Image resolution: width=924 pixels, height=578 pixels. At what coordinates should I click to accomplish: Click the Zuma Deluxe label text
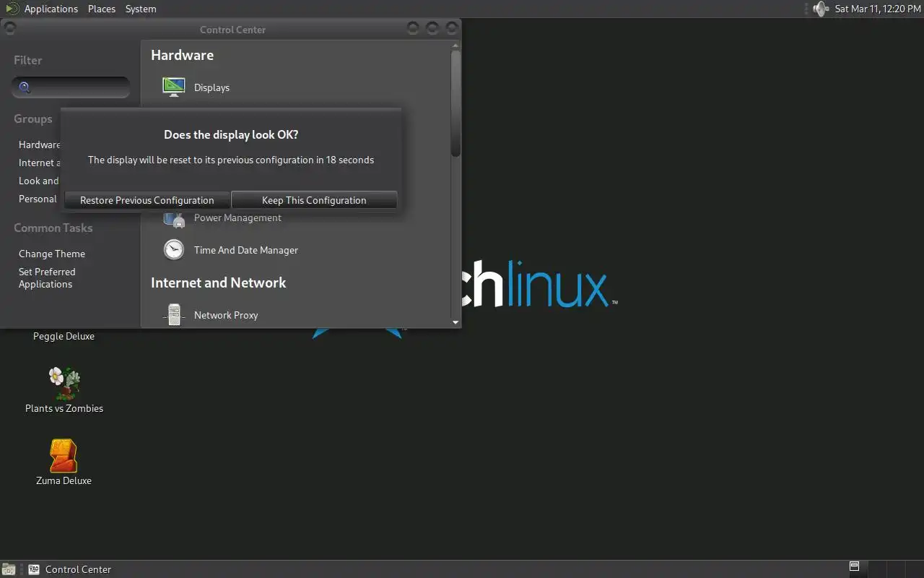[x=64, y=480]
